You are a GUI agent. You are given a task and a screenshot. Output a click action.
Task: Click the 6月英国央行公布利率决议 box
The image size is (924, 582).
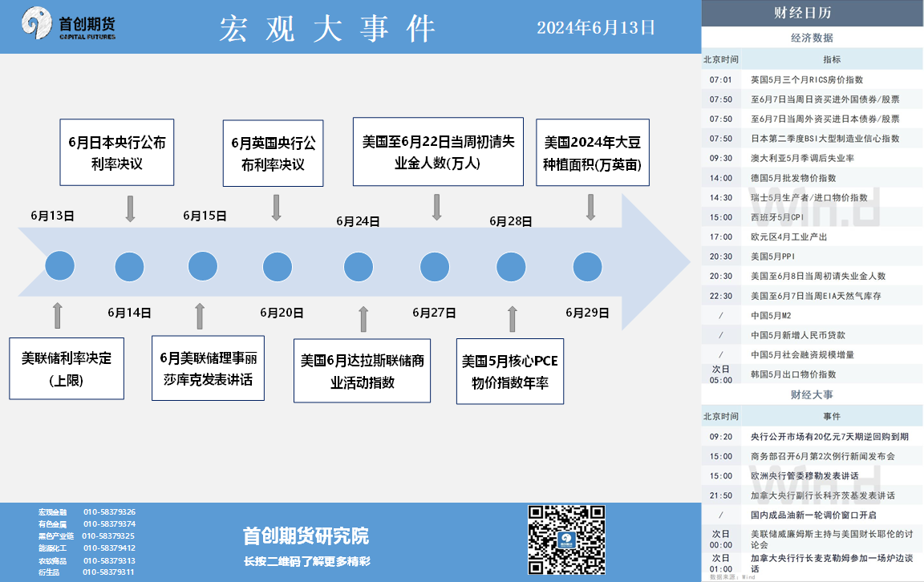[x=273, y=153]
